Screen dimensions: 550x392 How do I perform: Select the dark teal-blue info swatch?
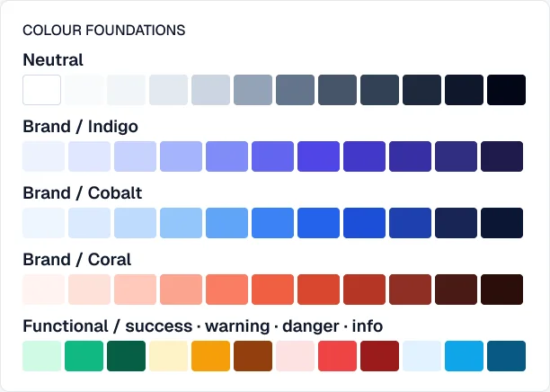click(x=506, y=356)
